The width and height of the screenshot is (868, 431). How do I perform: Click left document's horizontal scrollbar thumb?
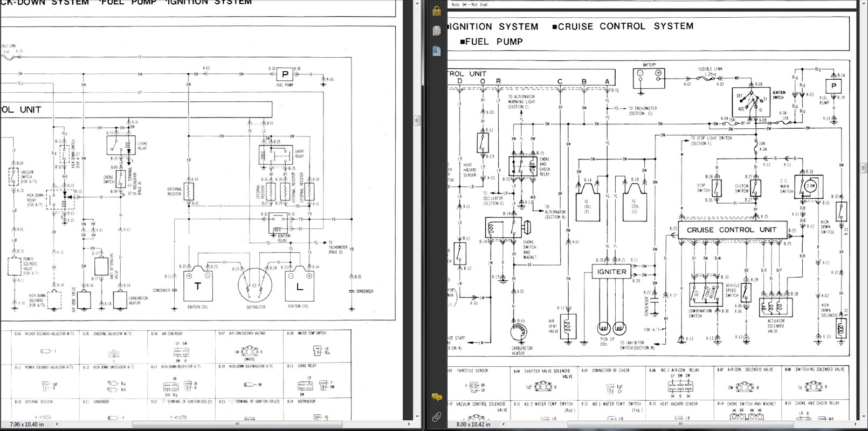click(237, 425)
